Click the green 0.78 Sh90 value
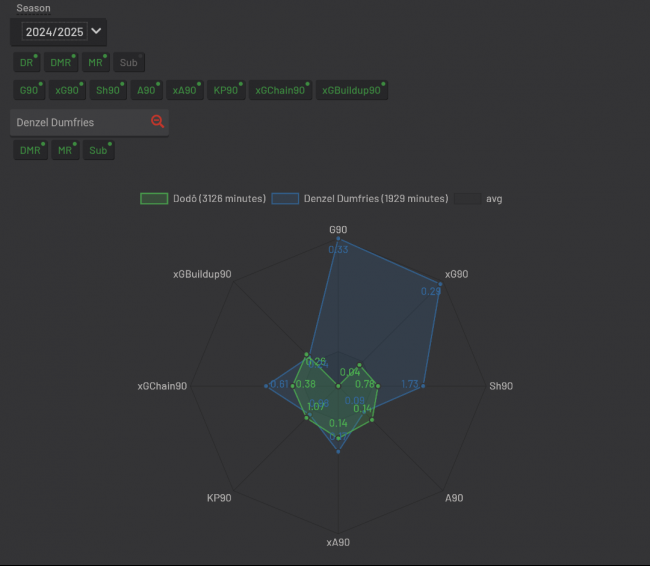Image resolution: width=650 pixels, height=566 pixels. (365, 384)
